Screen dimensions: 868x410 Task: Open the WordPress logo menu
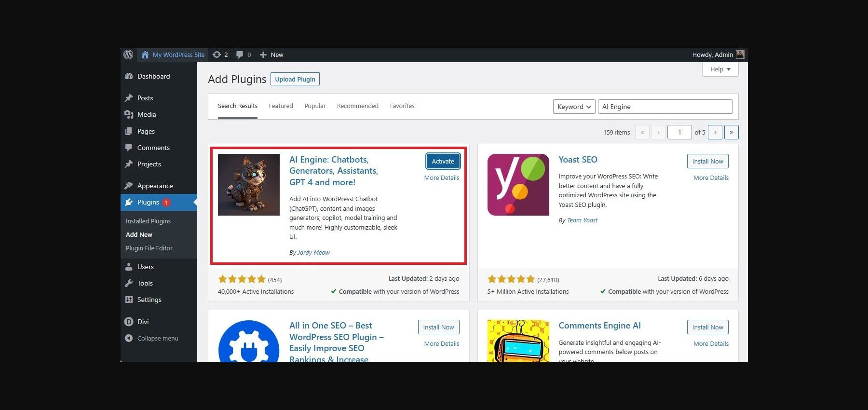(x=128, y=55)
